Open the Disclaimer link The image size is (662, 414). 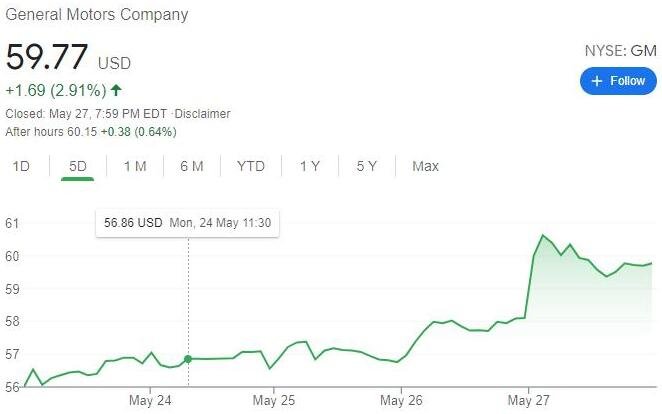coord(204,114)
